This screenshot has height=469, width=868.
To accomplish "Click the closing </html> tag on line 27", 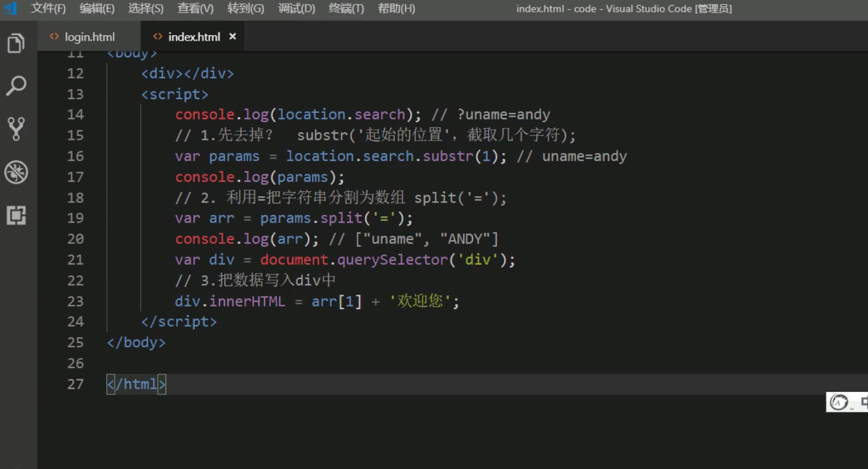I will [x=136, y=384].
